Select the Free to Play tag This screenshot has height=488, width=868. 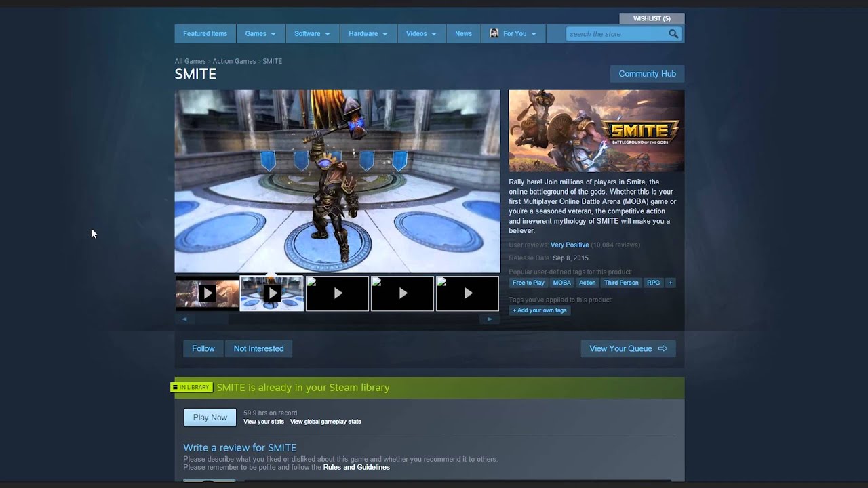528,283
